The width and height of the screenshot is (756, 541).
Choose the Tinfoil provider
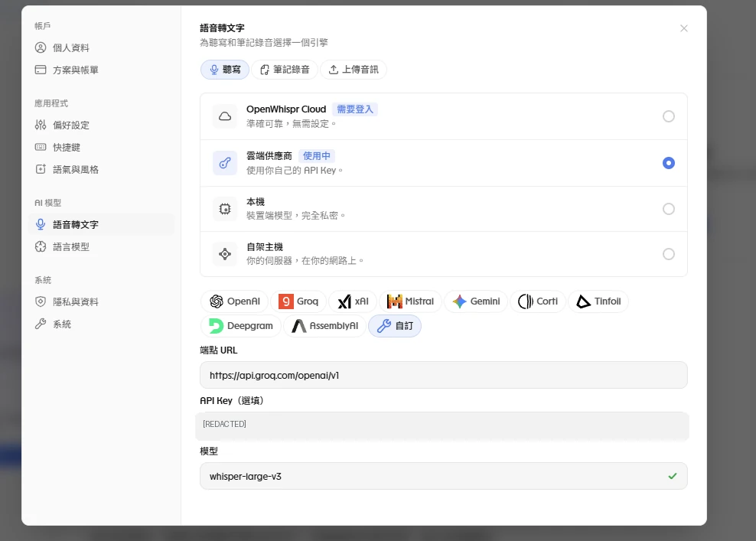598,301
